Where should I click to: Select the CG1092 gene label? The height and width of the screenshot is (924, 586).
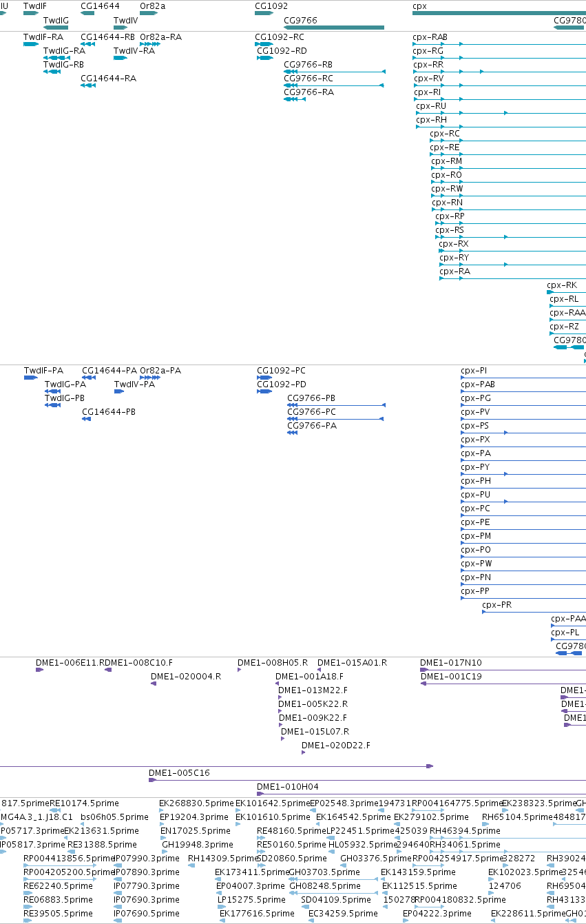click(271, 6)
